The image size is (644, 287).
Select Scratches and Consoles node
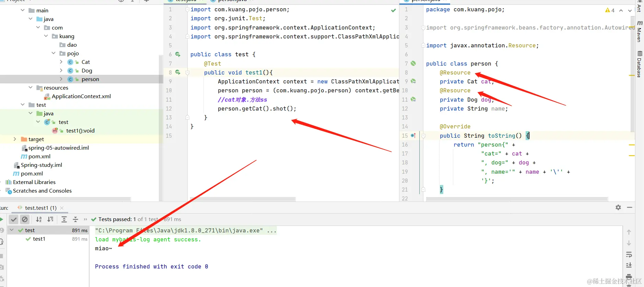point(42,191)
